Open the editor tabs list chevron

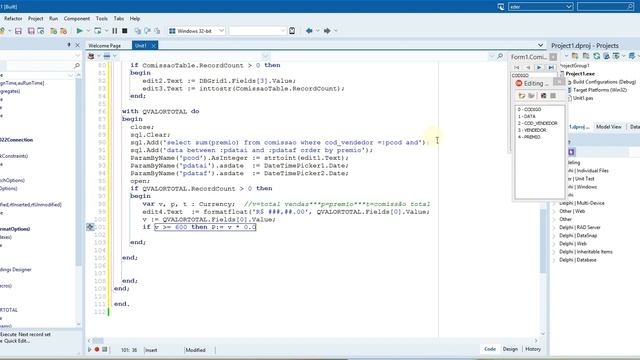(540, 45)
